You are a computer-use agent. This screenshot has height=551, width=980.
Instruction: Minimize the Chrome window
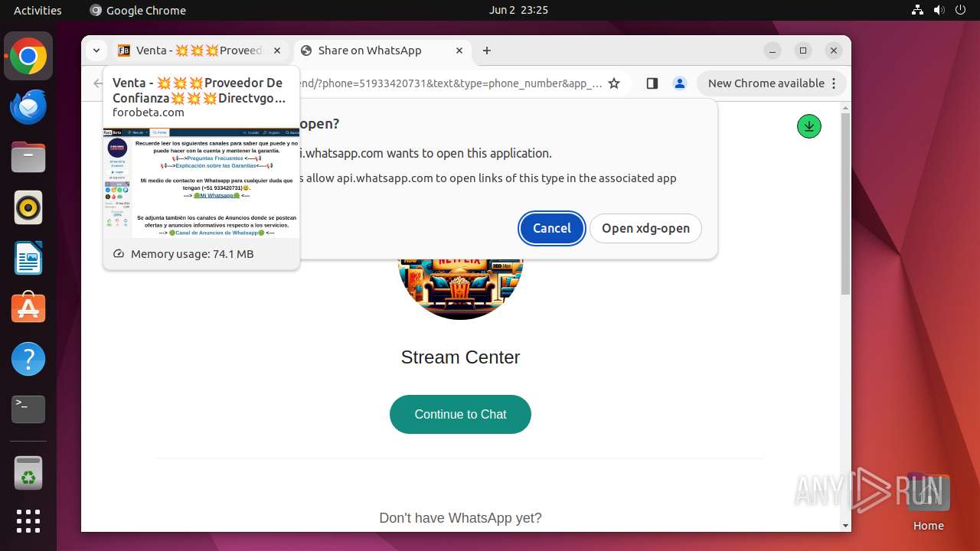point(773,51)
